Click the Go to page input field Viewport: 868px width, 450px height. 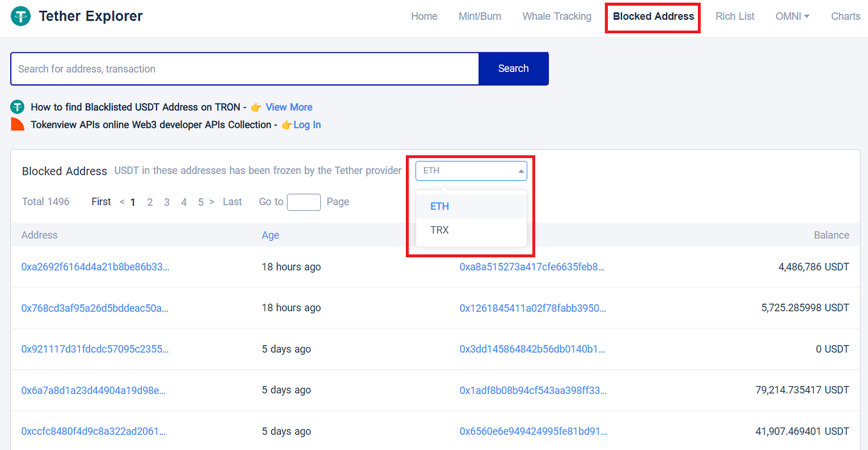303,201
